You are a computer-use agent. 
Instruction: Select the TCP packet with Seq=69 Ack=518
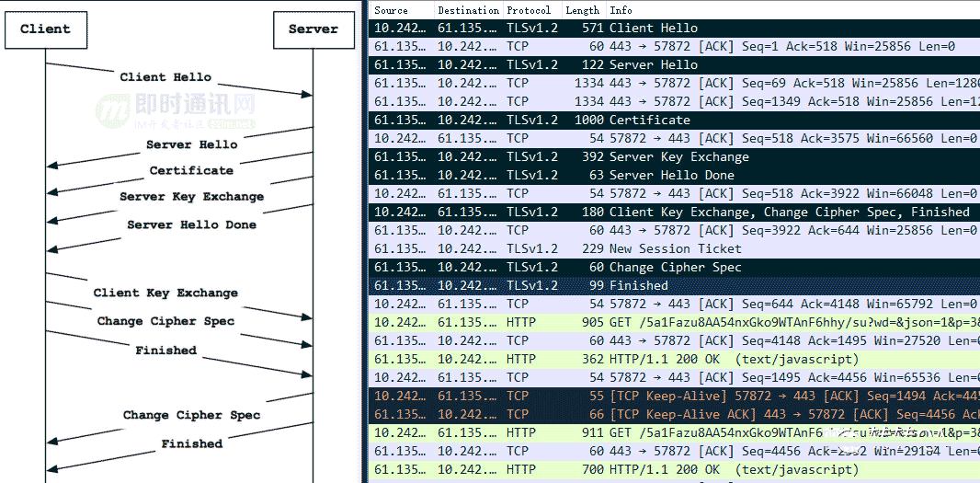(x=675, y=83)
